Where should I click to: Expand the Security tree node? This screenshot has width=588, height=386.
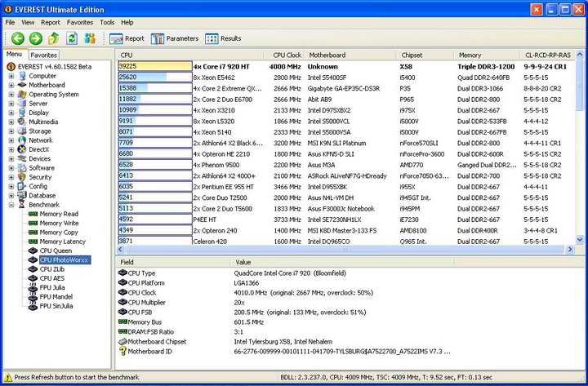11,177
